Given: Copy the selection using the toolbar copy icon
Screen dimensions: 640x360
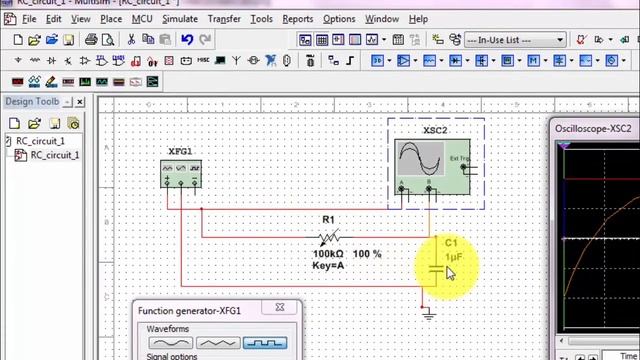Looking at the screenshot, I should tap(148, 40).
